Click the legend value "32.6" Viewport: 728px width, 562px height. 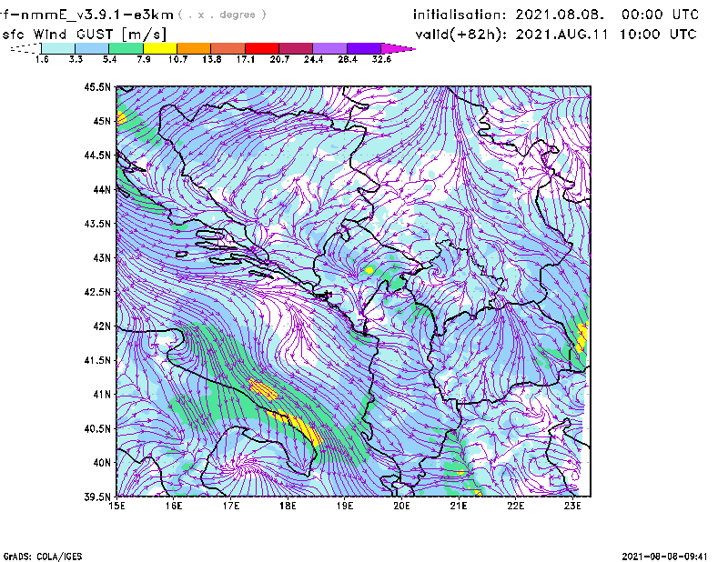381,59
